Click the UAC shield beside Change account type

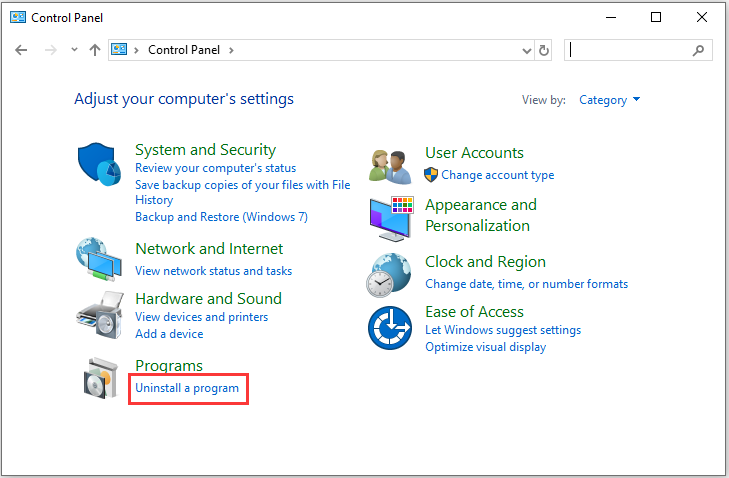pos(431,175)
